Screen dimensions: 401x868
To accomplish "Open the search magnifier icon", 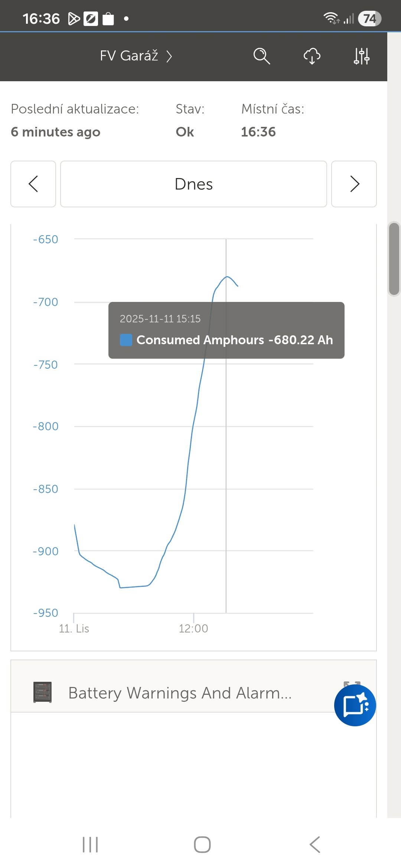I will (x=261, y=56).
